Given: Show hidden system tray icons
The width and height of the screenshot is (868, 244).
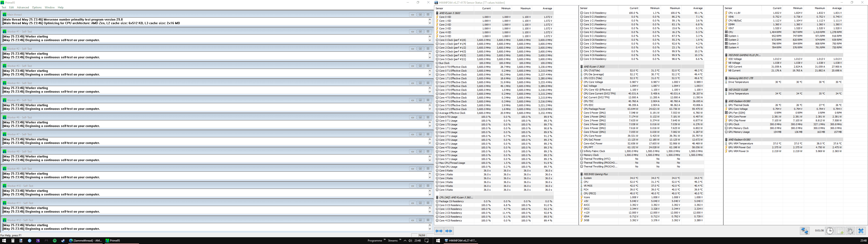Looking at the screenshot, I should (x=405, y=241).
